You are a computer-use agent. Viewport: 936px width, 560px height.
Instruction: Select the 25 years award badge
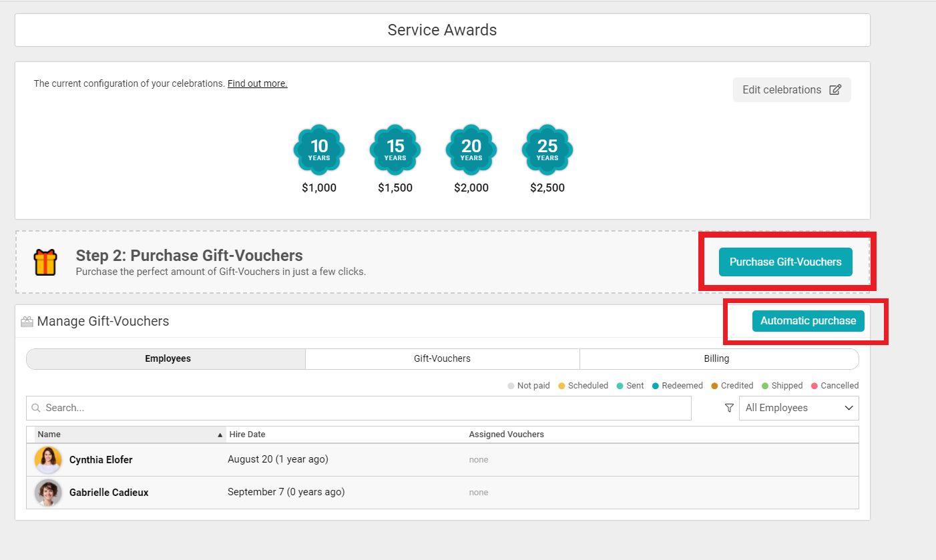click(547, 150)
